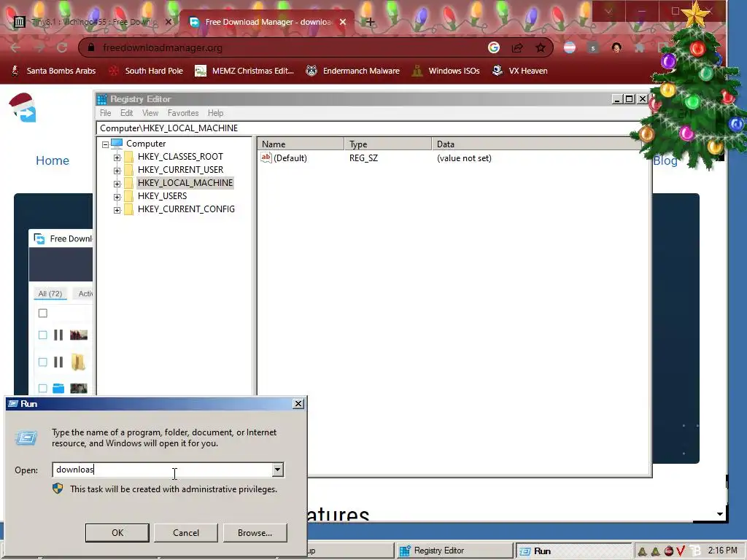Select HKEY_USERS in the tree
This screenshot has width=747, height=560.
(162, 195)
